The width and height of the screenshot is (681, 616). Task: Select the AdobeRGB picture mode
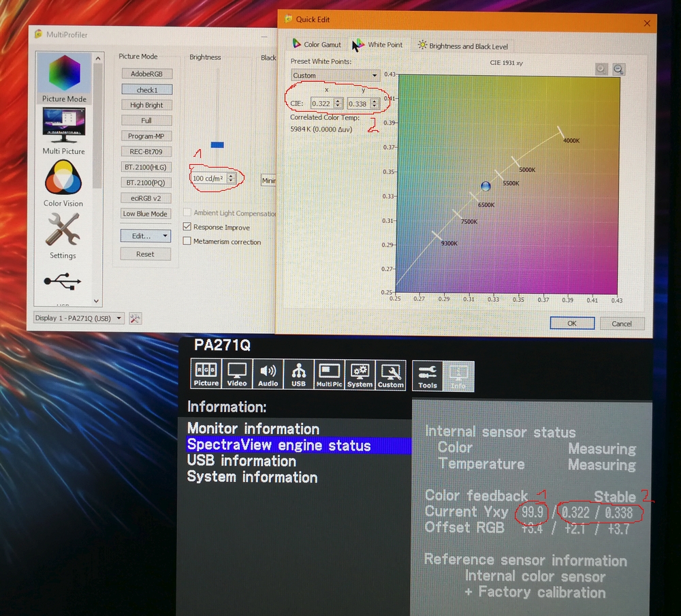(146, 74)
